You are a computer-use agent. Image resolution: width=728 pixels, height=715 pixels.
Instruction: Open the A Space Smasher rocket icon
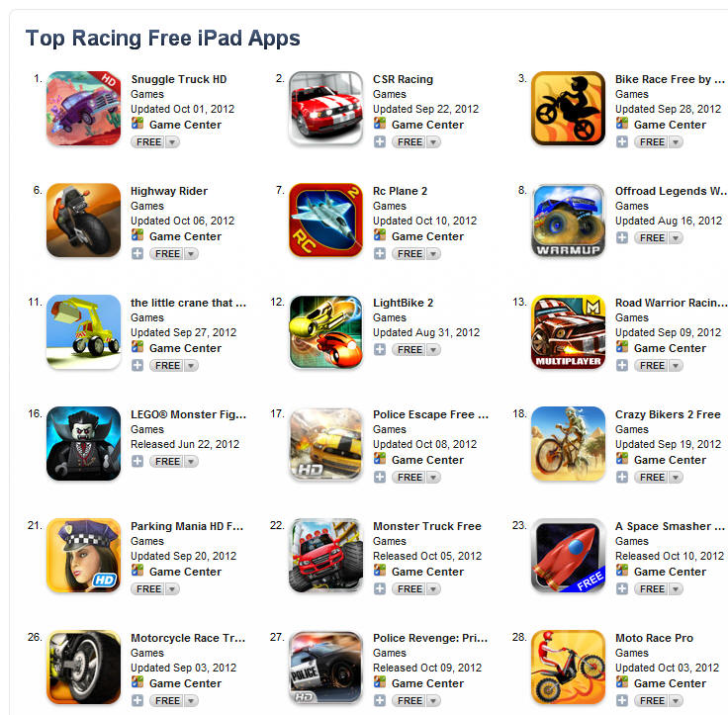(569, 555)
